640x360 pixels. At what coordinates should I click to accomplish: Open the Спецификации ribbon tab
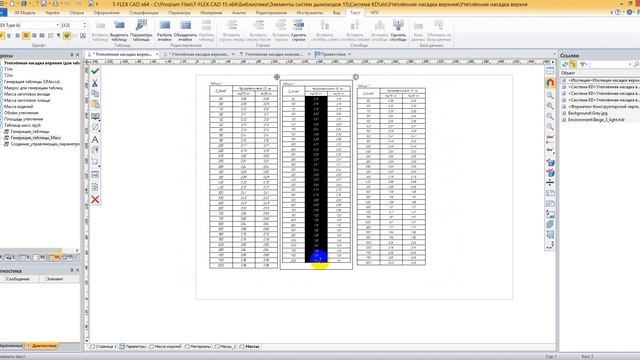coord(144,13)
